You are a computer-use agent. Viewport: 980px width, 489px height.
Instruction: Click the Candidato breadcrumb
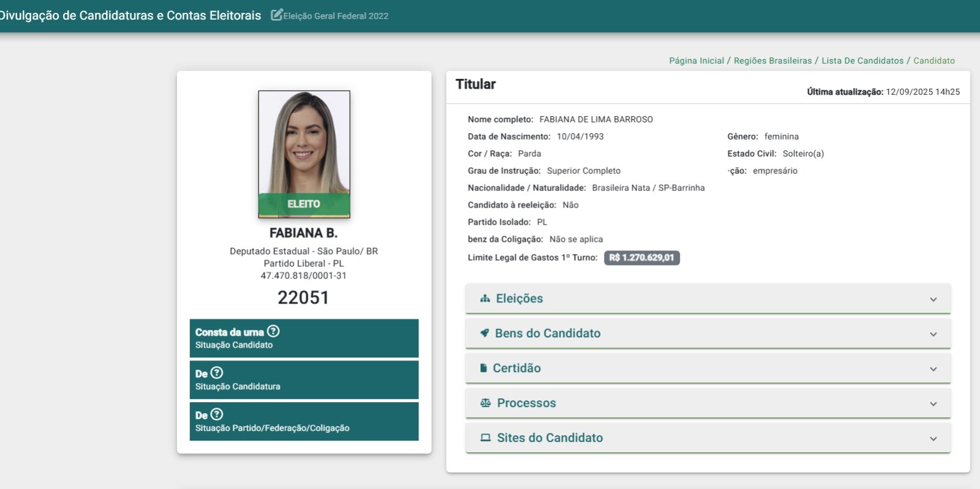(x=934, y=61)
